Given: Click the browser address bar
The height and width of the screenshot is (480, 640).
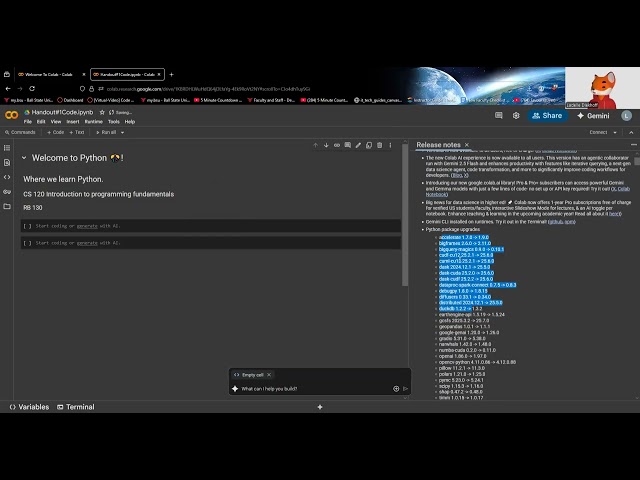Looking at the screenshot, I should tap(208, 89).
